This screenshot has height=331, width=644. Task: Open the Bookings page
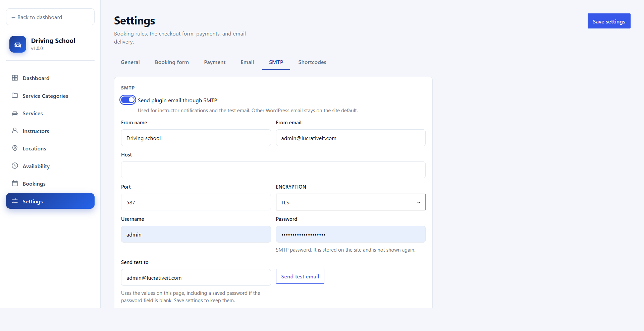(x=50, y=184)
